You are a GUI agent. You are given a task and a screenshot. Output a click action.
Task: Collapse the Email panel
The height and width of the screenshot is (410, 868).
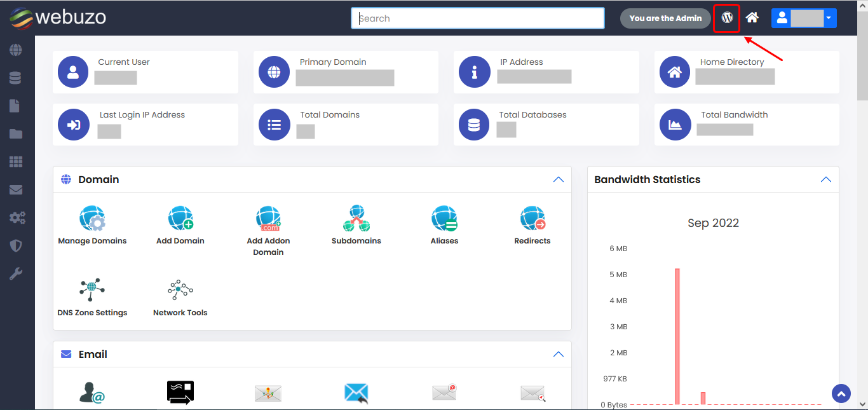[558, 355]
